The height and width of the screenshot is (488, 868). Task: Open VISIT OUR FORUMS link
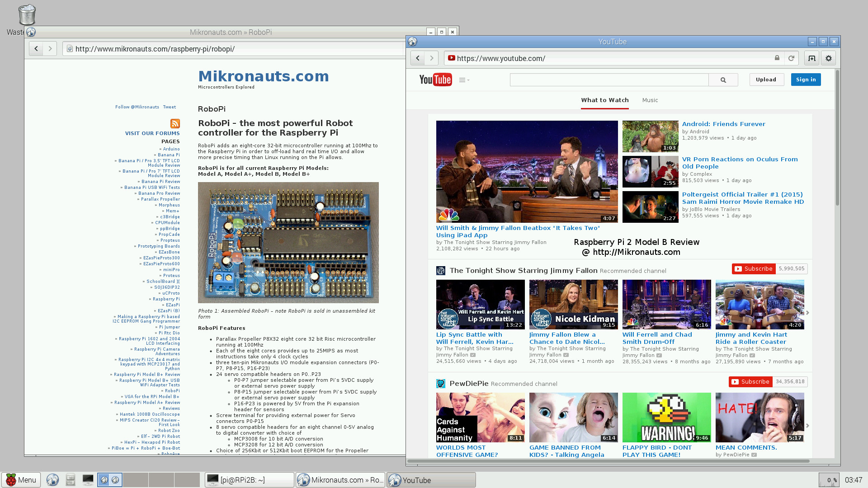(152, 133)
